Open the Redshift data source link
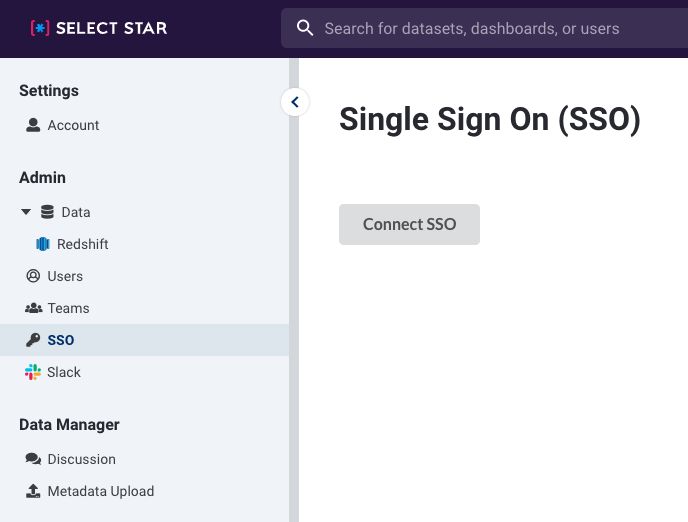The height and width of the screenshot is (522, 688). click(x=82, y=244)
